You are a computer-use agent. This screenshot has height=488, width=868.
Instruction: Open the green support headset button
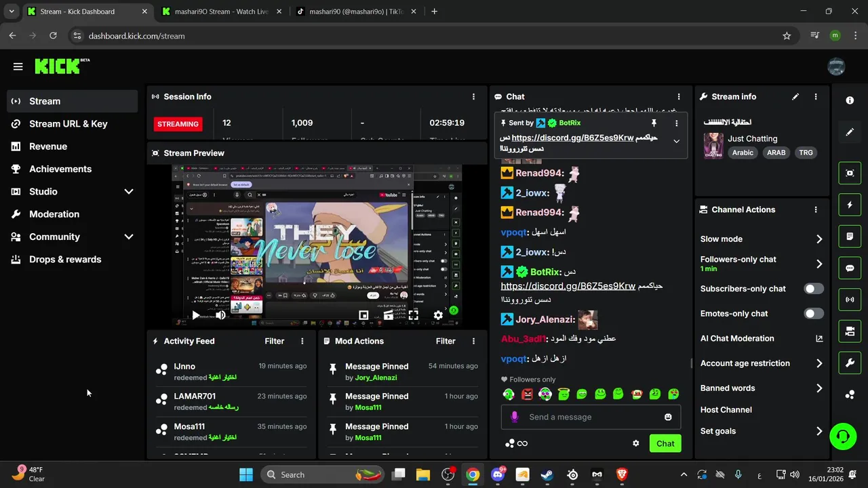click(x=843, y=436)
